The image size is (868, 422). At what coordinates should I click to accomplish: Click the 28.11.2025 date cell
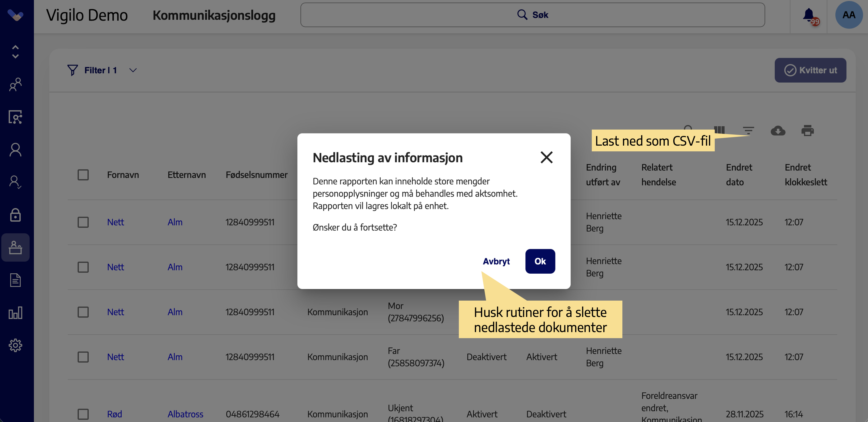(744, 414)
